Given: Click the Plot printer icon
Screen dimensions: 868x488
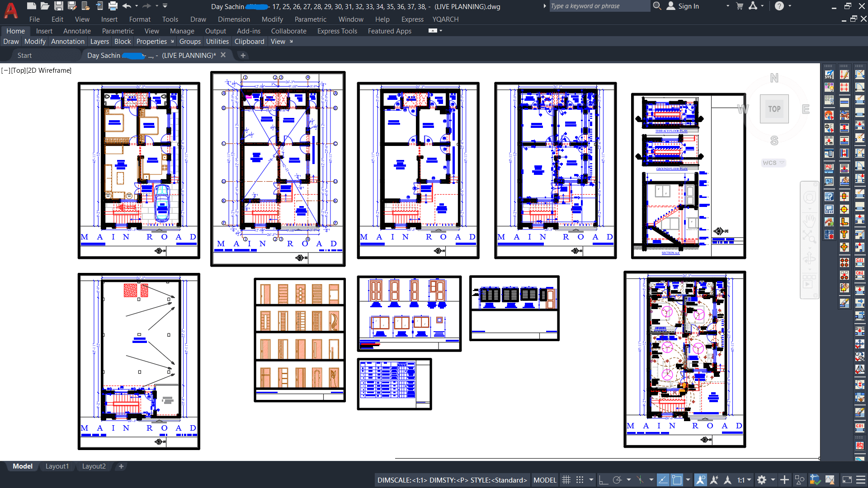Looking at the screenshot, I should tap(113, 6).
